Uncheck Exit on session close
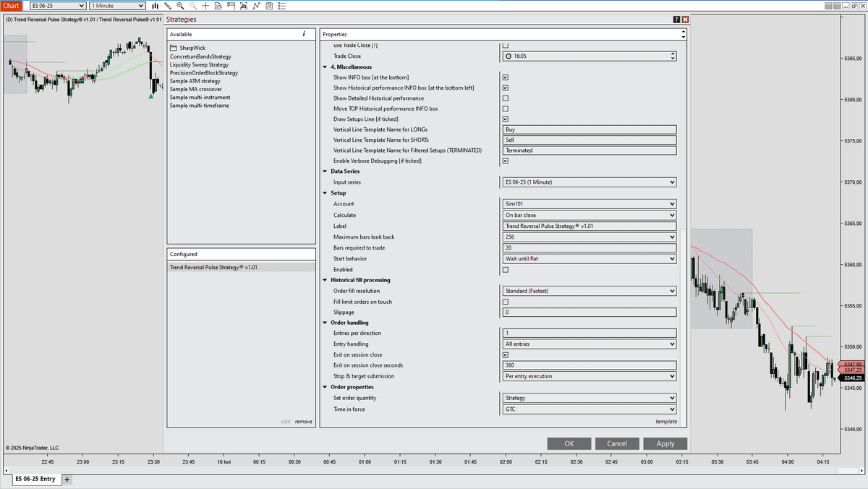This screenshot has height=489, width=868. (x=505, y=355)
